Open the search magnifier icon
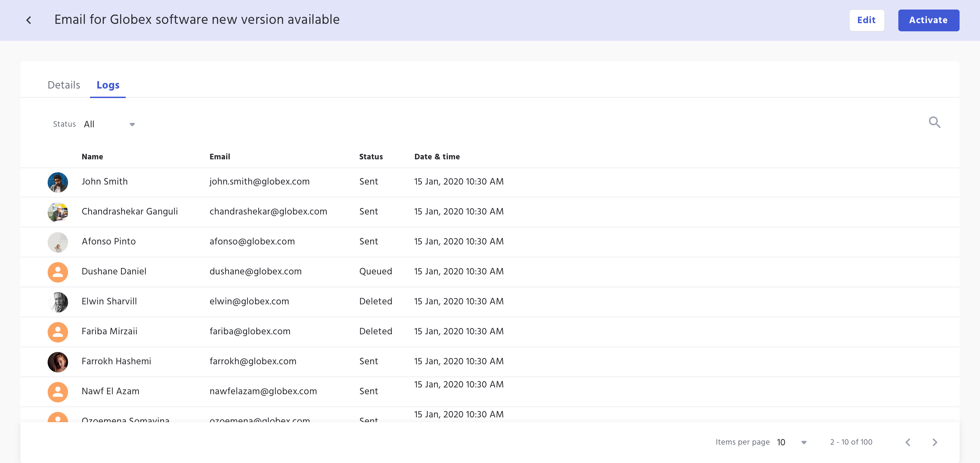980x463 pixels. click(x=934, y=123)
